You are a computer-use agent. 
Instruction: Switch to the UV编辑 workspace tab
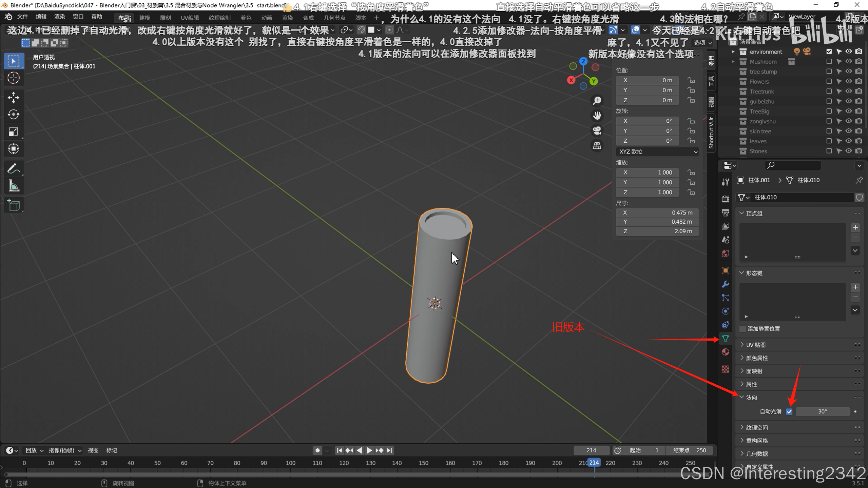tap(190, 18)
